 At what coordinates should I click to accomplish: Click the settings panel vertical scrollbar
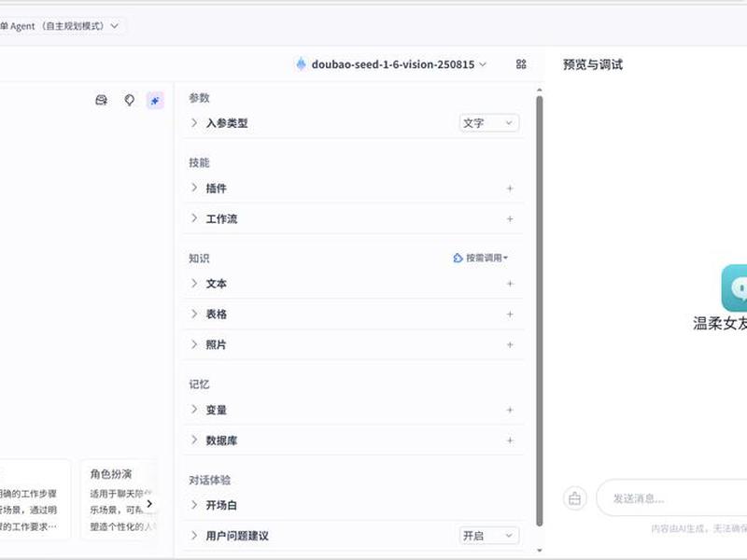tap(540, 312)
